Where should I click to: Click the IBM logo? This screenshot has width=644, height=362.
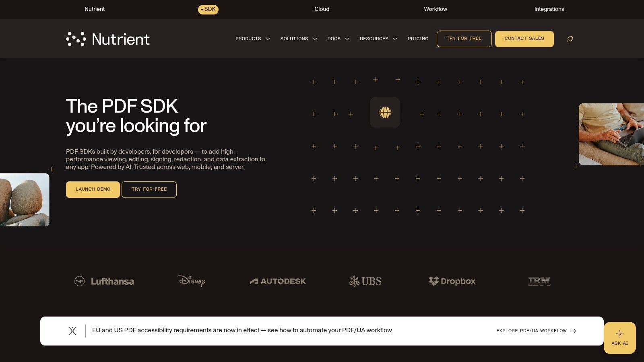tap(539, 281)
